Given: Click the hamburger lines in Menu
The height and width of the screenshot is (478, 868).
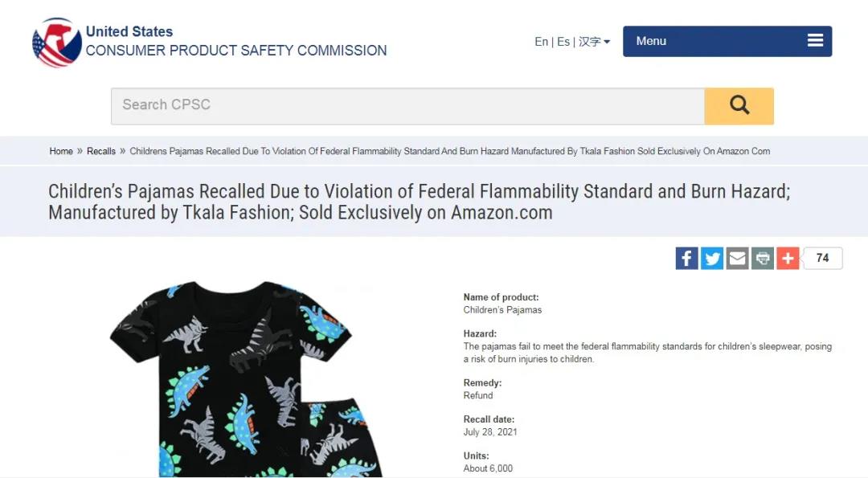Looking at the screenshot, I should coord(815,41).
